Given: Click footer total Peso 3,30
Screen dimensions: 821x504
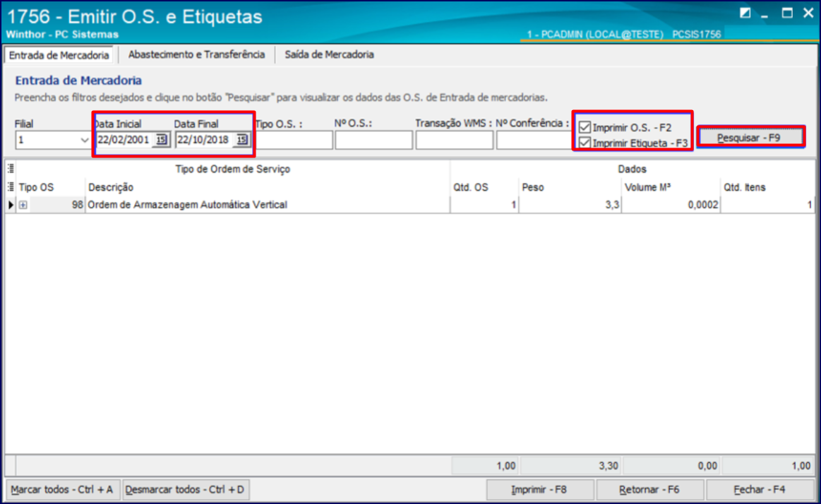Looking at the screenshot, I should pos(570,465).
